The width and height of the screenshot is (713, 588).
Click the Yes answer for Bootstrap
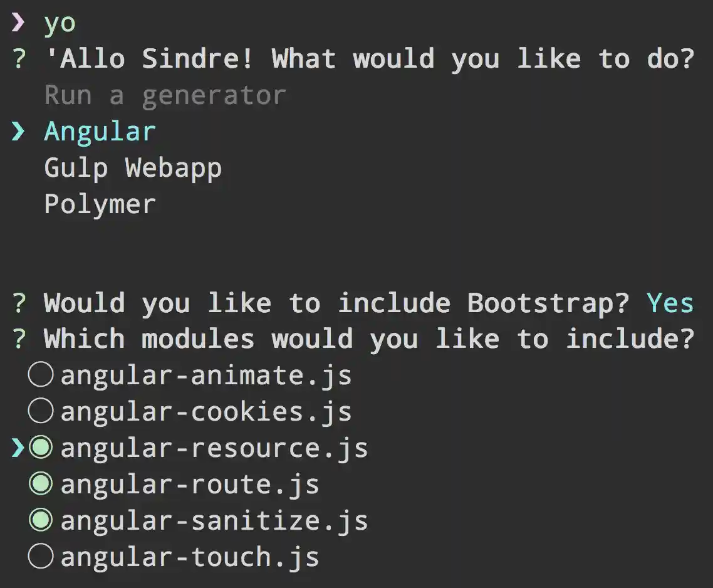(670, 303)
